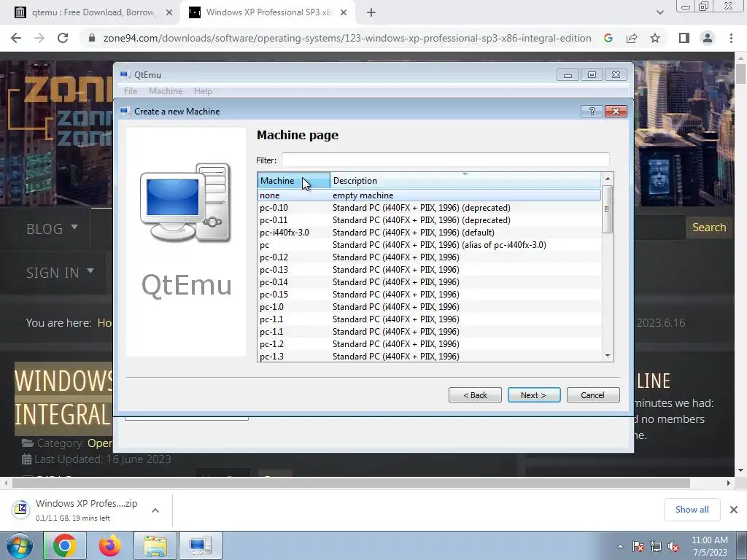Click the Chrome taskbar icon
Screen dimensions: 747x560
click(x=65, y=545)
